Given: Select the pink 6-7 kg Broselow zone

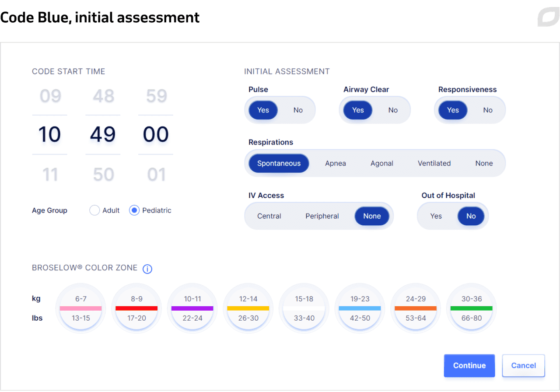Looking at the screenshot, I should (81, 308).
